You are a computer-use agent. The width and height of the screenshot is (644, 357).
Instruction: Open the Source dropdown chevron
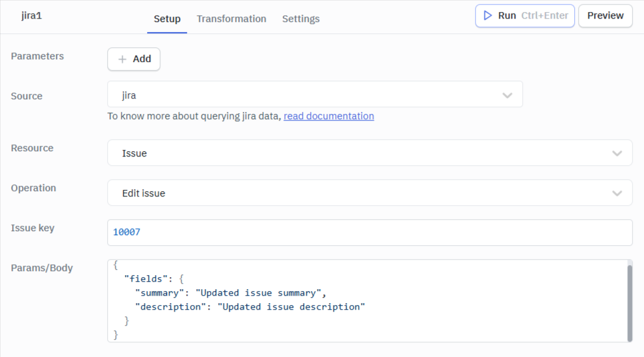[x=507, y=95]
